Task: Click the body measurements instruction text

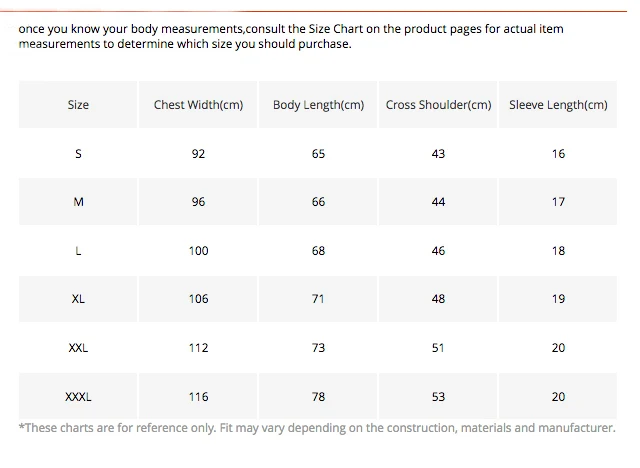Action: [290, 36]
